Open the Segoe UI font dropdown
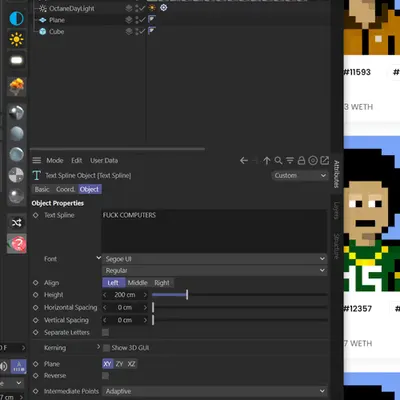This screenshot has width=400, height=400. click(215, 259)
